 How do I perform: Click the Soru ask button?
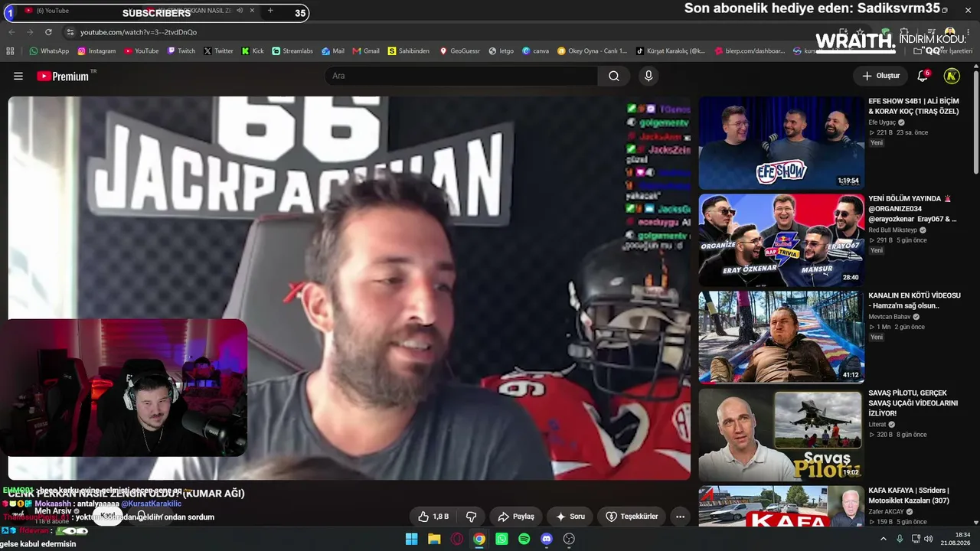pyautogui.click(x=570, y=517)
